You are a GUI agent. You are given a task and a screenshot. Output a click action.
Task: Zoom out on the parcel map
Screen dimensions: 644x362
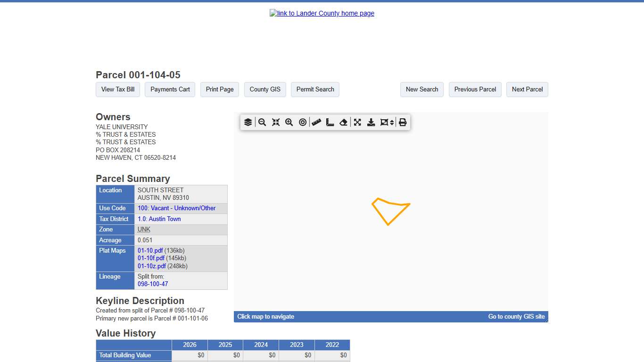[x=262, y=123]
